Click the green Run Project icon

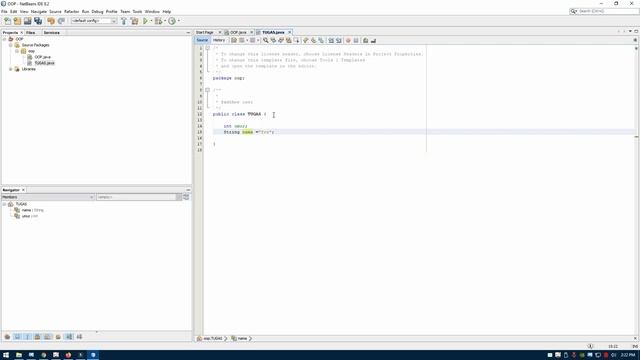[x=145, y=21]
